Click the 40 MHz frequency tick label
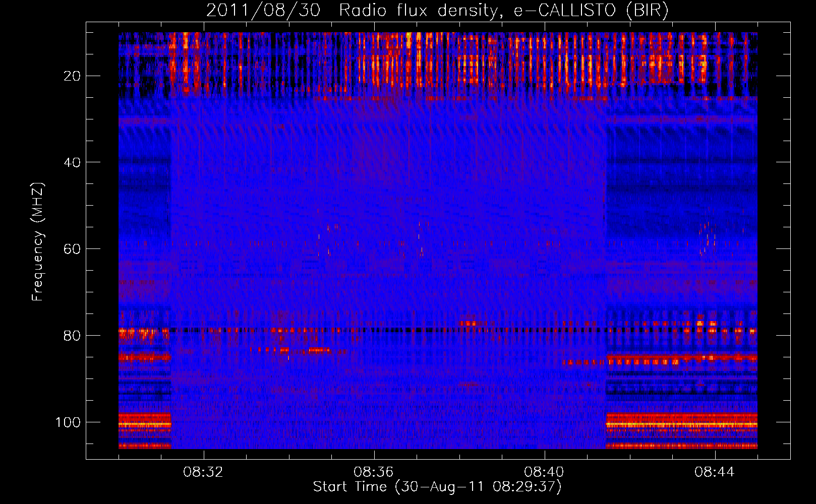Screen dimensions: 816x504 [x=73, y=162]
